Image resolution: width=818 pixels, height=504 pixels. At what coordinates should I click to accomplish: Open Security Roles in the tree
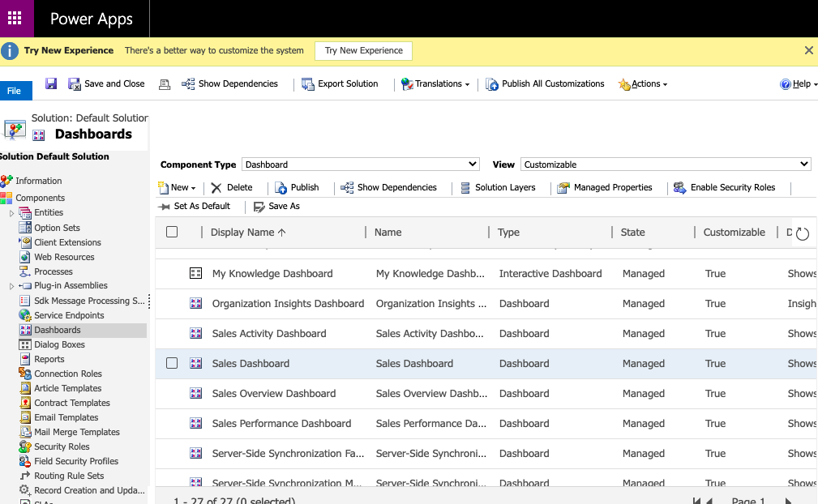tap(62, 446)
